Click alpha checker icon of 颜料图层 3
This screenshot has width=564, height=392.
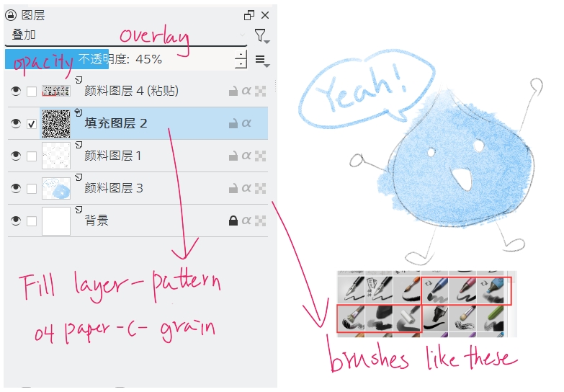pyautogui.click(x=261, y=188)
